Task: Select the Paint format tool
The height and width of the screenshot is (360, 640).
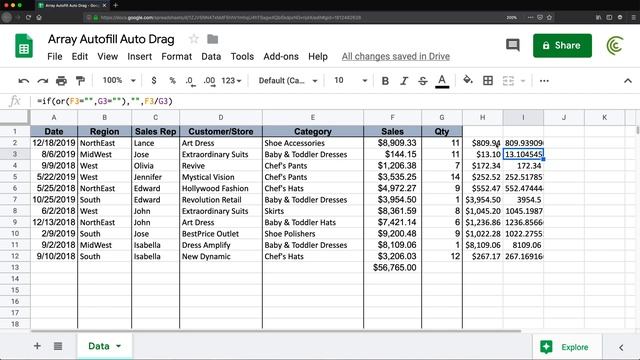Action: click(x=80, y=81)
